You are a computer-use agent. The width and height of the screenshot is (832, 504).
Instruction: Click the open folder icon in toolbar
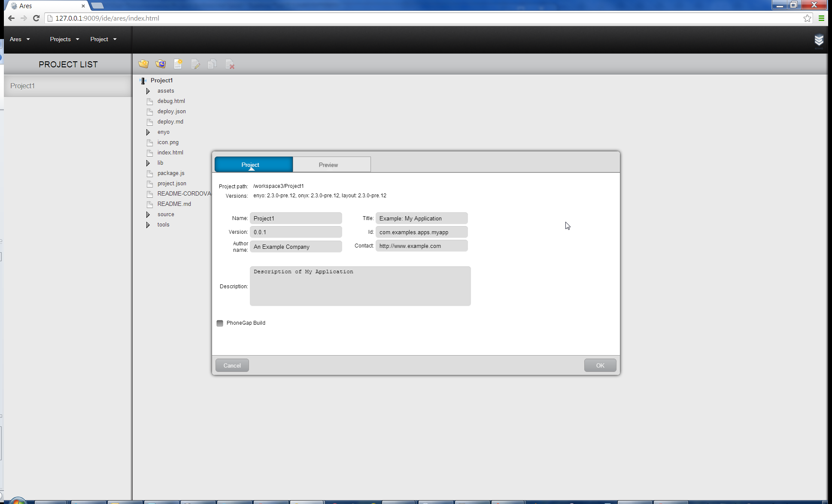click(x=143, y=64)
